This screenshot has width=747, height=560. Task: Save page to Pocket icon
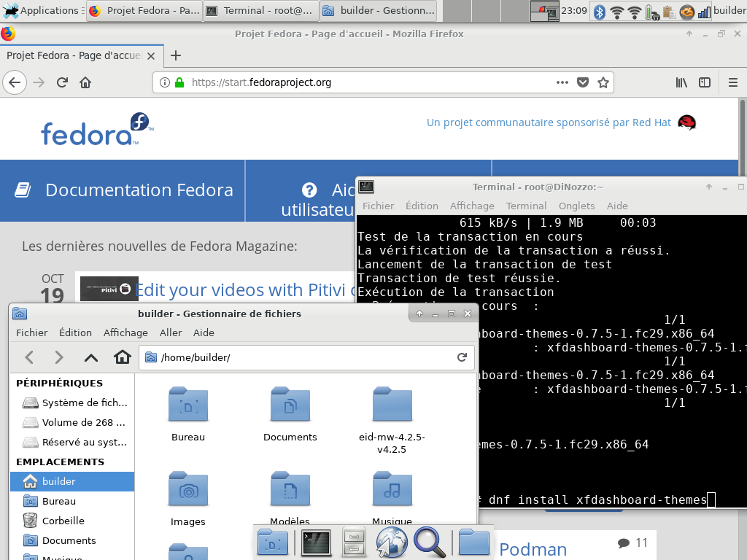pos(583,82)
